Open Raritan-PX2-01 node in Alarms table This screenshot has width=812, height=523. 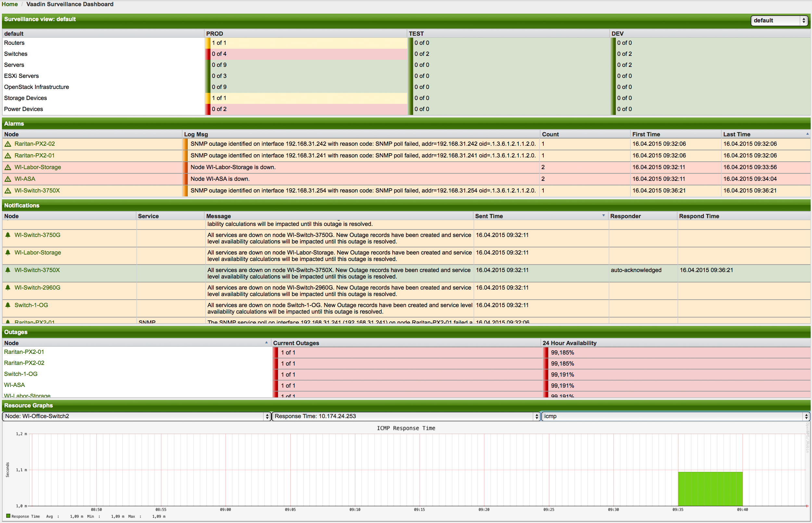point(34,156)
